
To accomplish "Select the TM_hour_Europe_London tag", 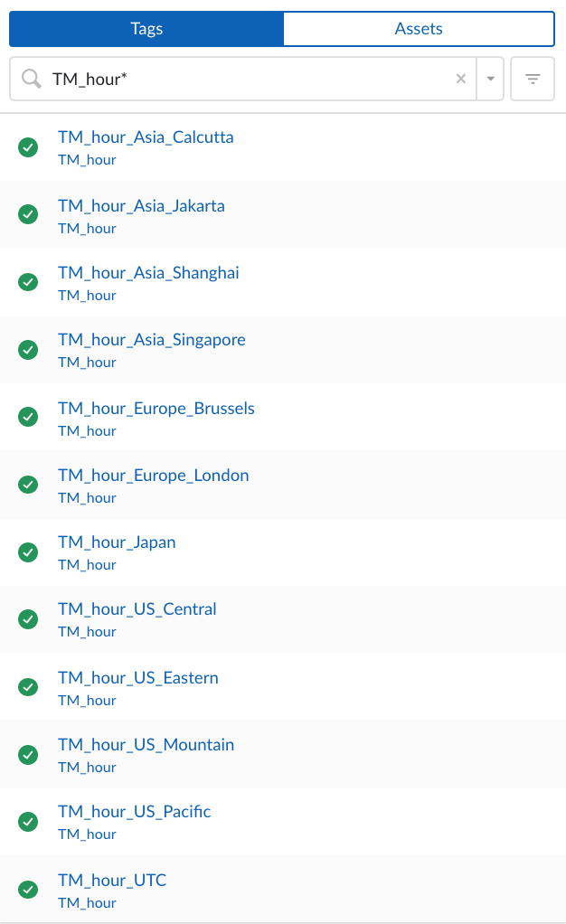I will (x=154, y=476).
